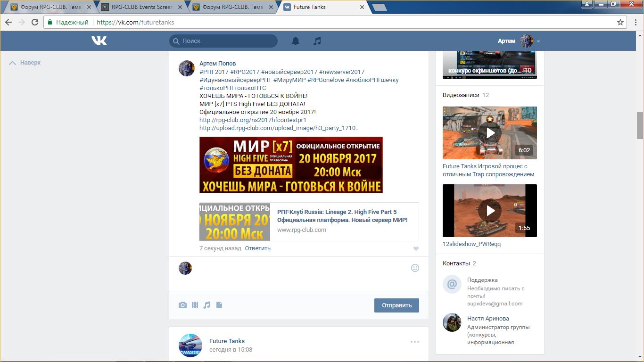Click the search magnifier icon in VK header

pyautogui.click(x=176, y=41)
